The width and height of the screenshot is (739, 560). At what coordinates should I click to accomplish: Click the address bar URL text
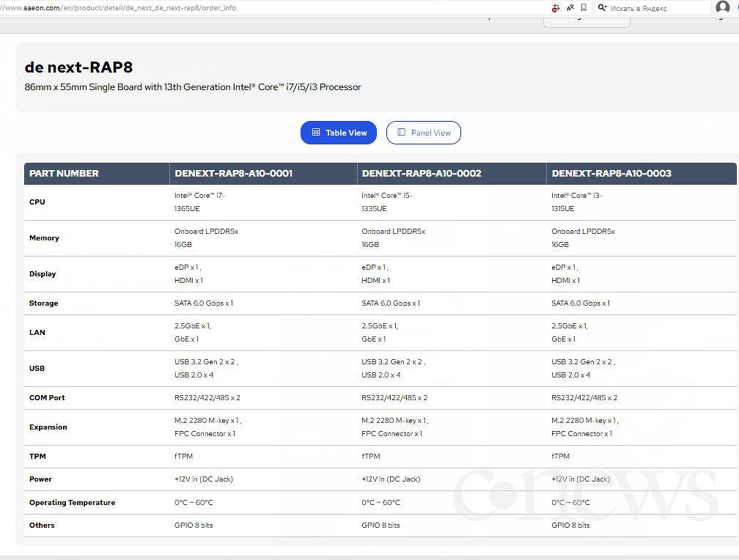pyautogui.click(x=118, y=7)
